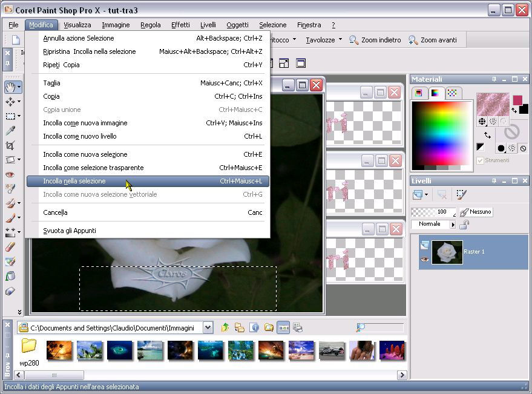Viewport: 532px width, 394px height.
Task: Select the Formula racing car thumbnail
Action: (332, 350)
